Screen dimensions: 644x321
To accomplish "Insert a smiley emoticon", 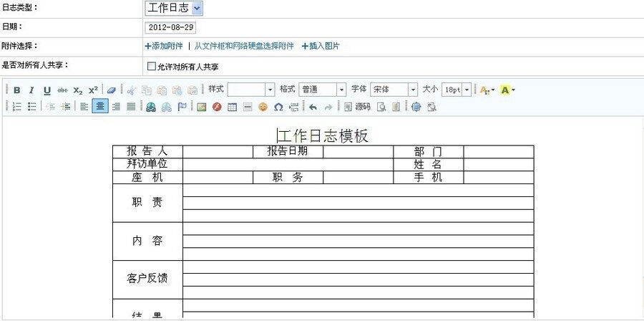I will 263,107.
